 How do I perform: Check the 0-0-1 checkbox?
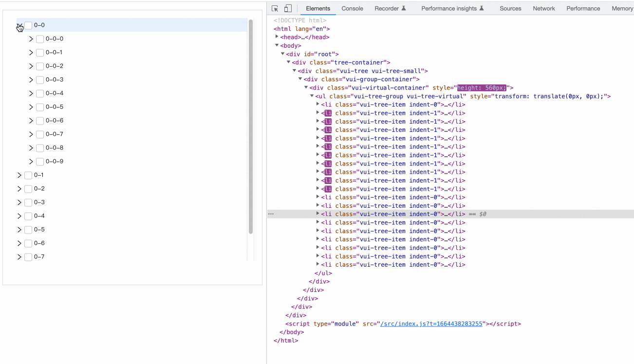point(40,53)
